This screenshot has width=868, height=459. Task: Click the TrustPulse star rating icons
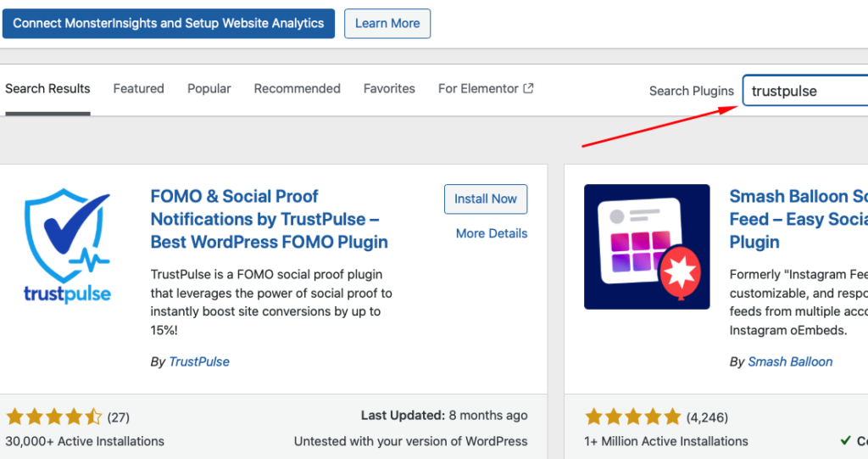coord(53,417)
